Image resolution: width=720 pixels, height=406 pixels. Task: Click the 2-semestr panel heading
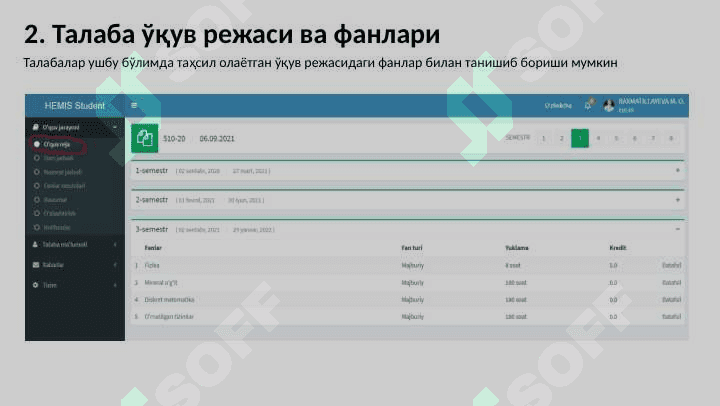(152, 200)
